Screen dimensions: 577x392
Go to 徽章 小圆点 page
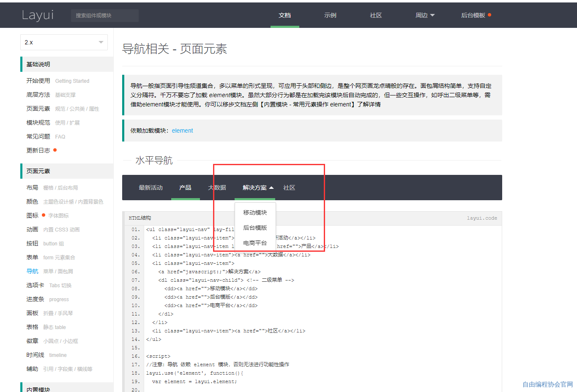tap(52, 341)
